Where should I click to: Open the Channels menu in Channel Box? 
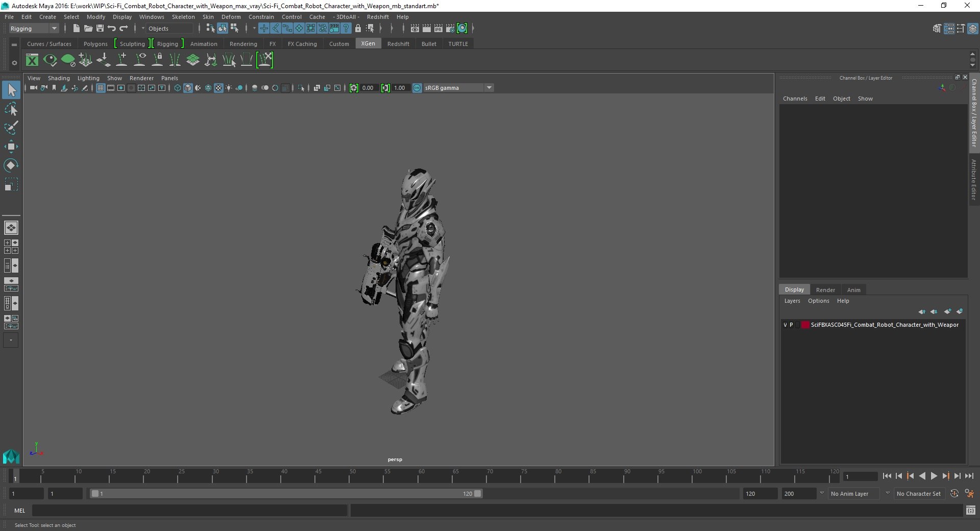tap(795, 99)
